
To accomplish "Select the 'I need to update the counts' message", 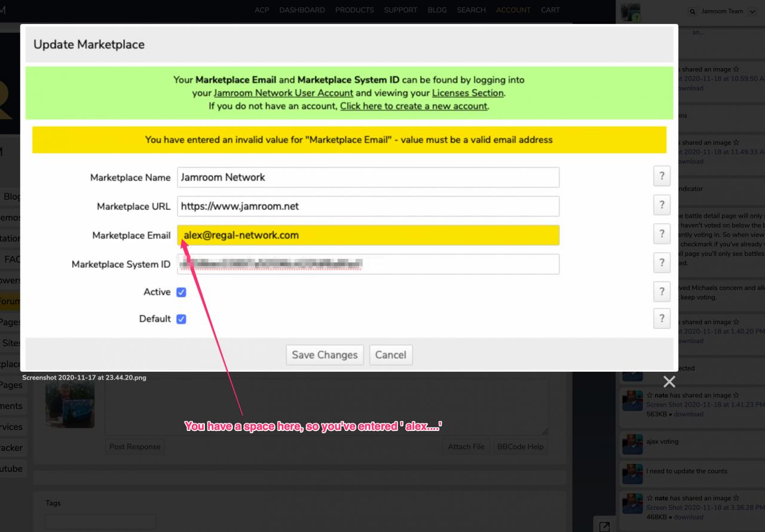I will [x=687, y=471].
